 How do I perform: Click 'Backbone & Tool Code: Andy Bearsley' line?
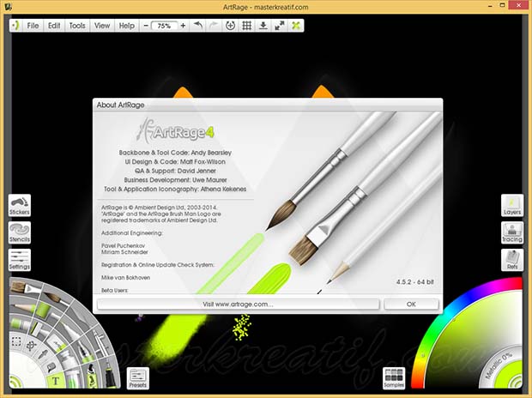(x=175, y=153)
